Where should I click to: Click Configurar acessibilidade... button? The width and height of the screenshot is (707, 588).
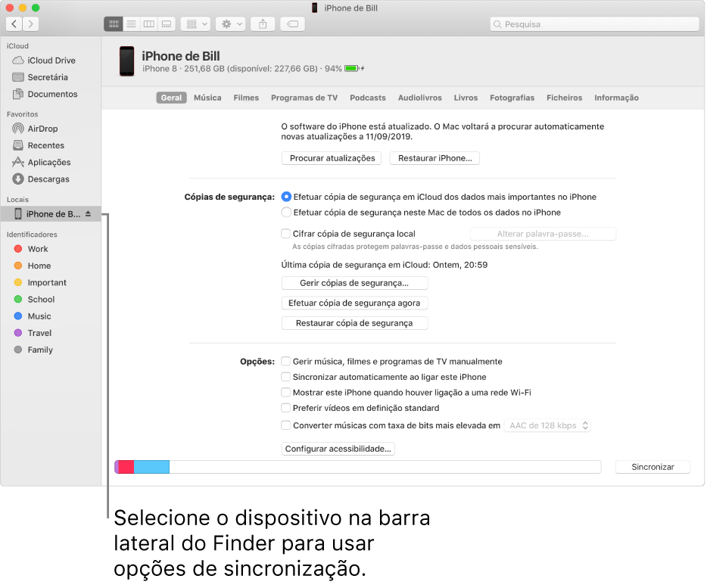click(338, 449)
